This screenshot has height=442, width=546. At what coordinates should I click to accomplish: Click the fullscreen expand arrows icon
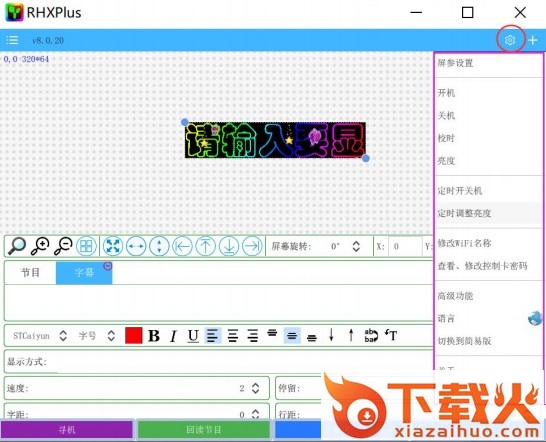113,246
